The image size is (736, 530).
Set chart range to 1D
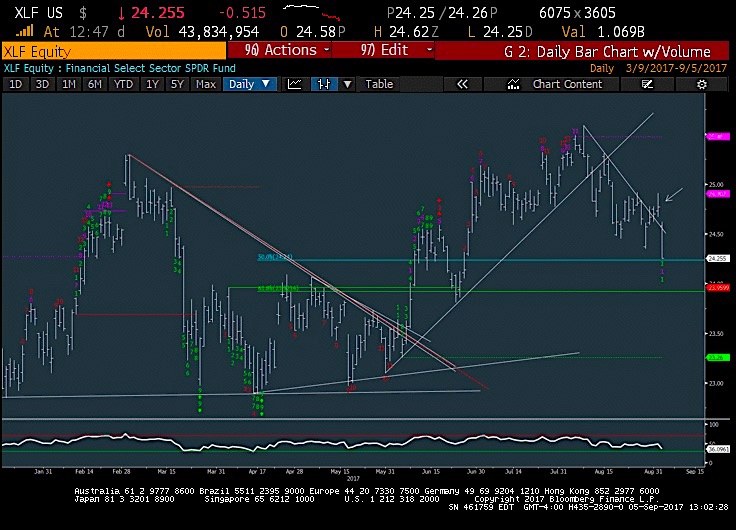click(x=15, y=84)
